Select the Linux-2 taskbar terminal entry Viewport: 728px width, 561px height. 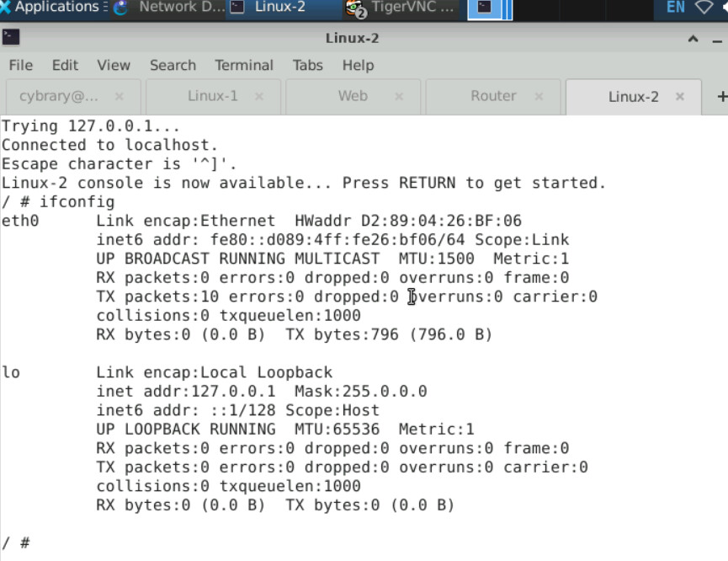point(269,8)
